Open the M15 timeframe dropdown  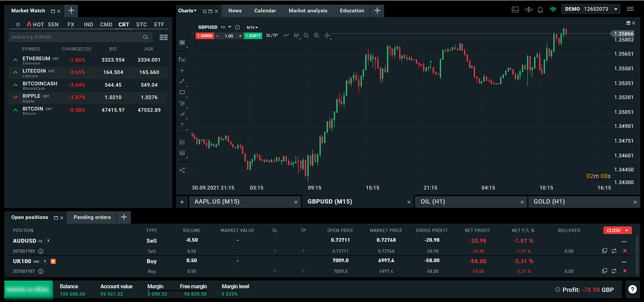[252, 27]
